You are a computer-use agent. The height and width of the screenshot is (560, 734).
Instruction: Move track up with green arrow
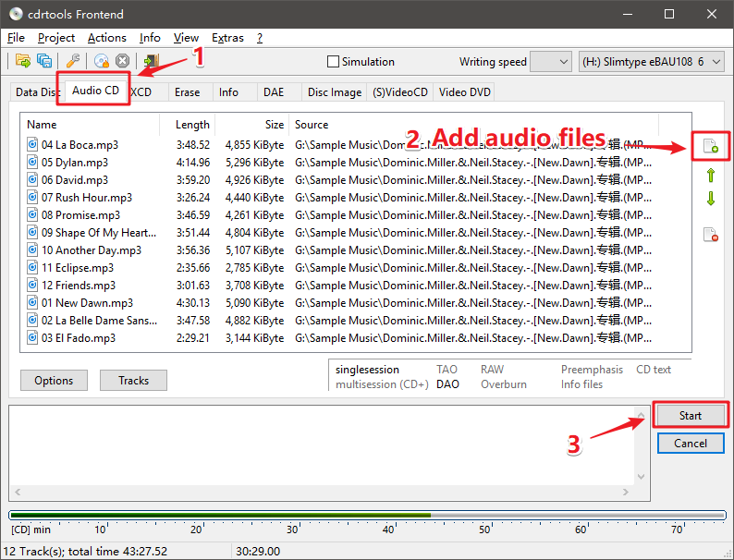click(x=711, y=176)
